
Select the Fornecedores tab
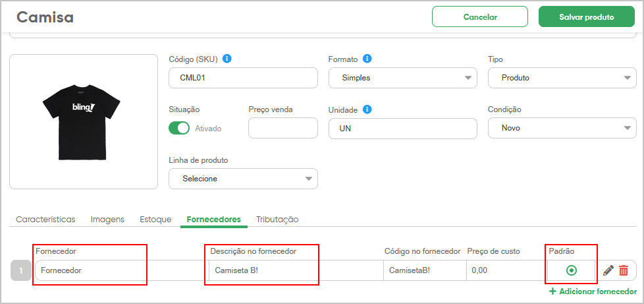[x=213, y=219]
